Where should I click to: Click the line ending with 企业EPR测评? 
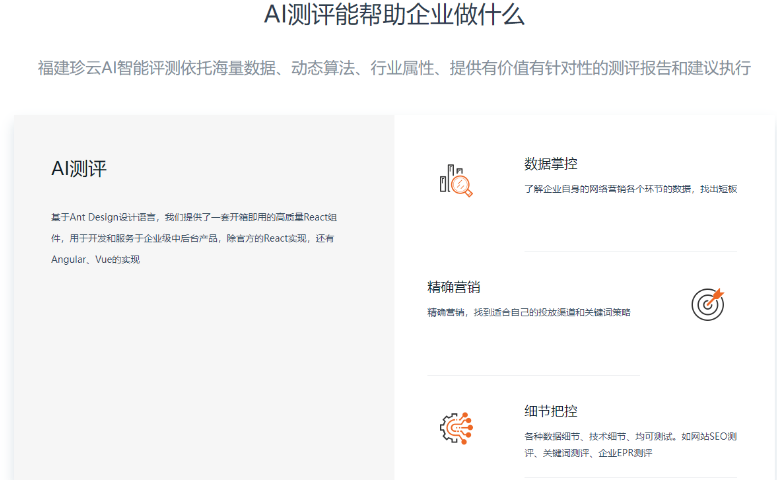[588, 454]
